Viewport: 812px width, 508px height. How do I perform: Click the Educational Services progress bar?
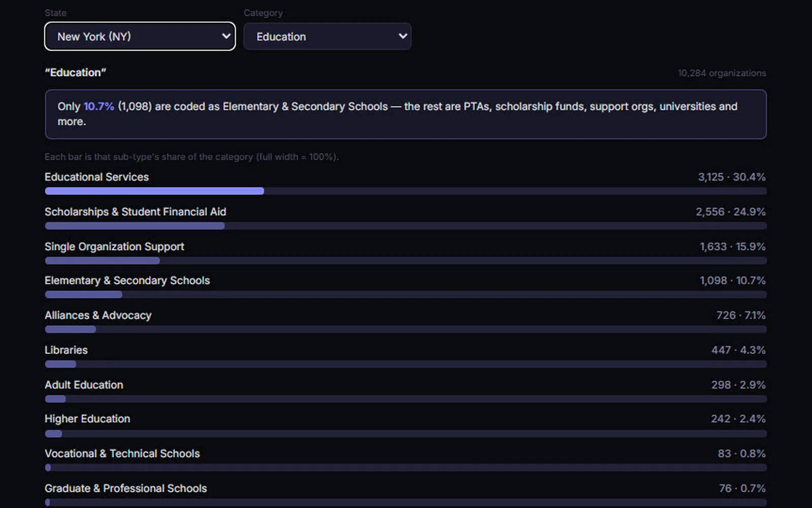pos(405,191)
